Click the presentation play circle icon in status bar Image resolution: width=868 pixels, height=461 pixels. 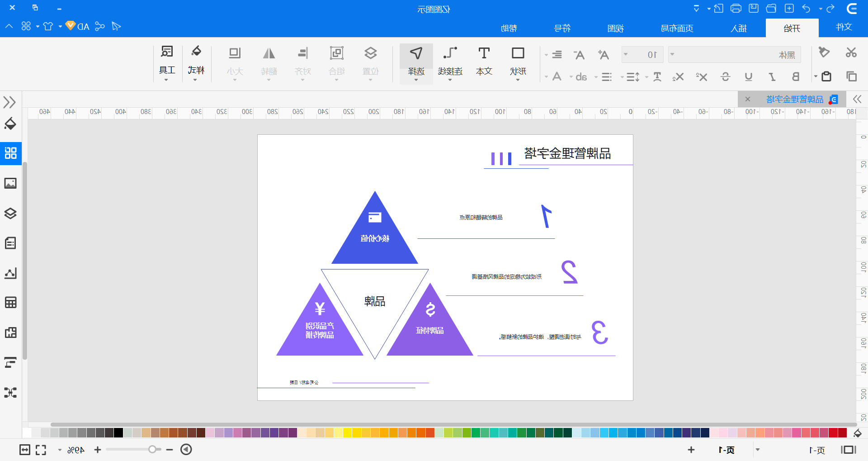(186, 450)
